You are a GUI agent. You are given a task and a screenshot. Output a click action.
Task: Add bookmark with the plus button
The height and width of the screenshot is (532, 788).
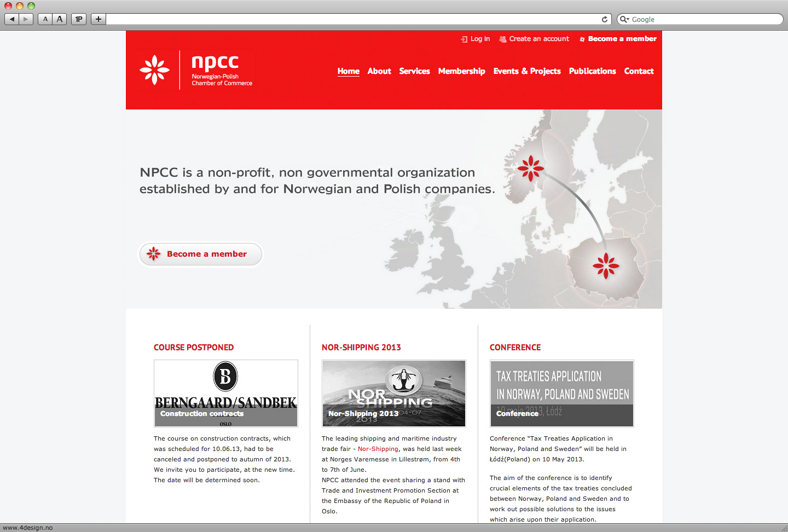coord(99,19)
